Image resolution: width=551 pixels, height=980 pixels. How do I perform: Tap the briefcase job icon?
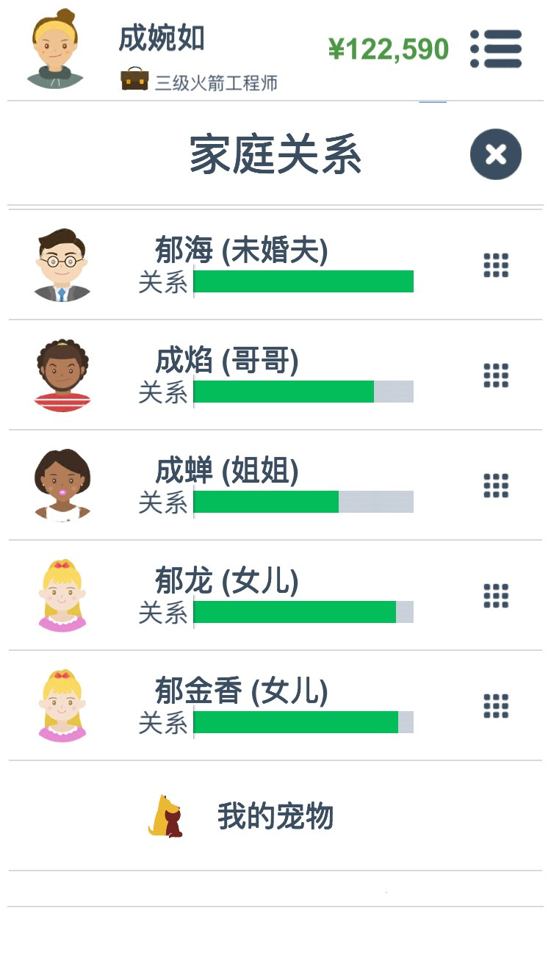pyautogui.click(x=134, y=79)
